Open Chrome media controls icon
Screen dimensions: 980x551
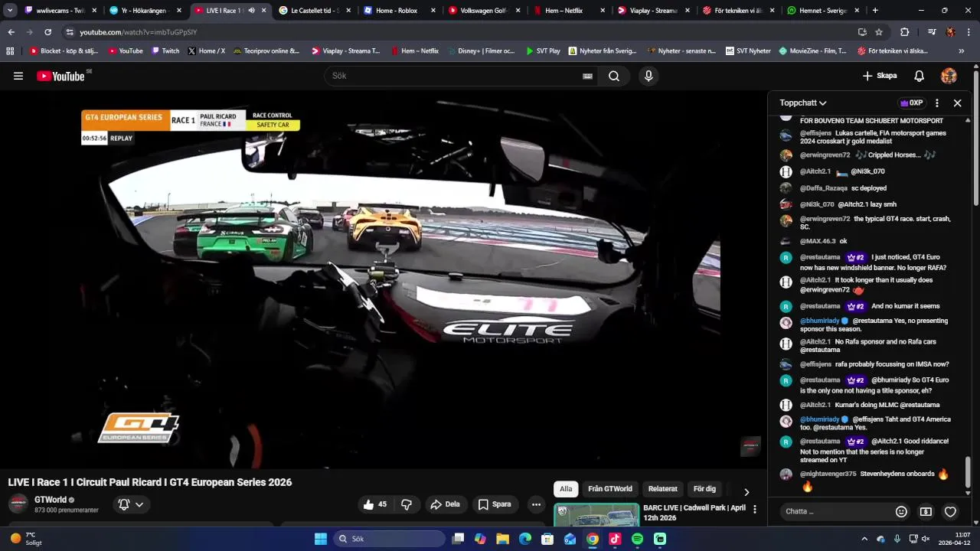click(x=932, y=32)
